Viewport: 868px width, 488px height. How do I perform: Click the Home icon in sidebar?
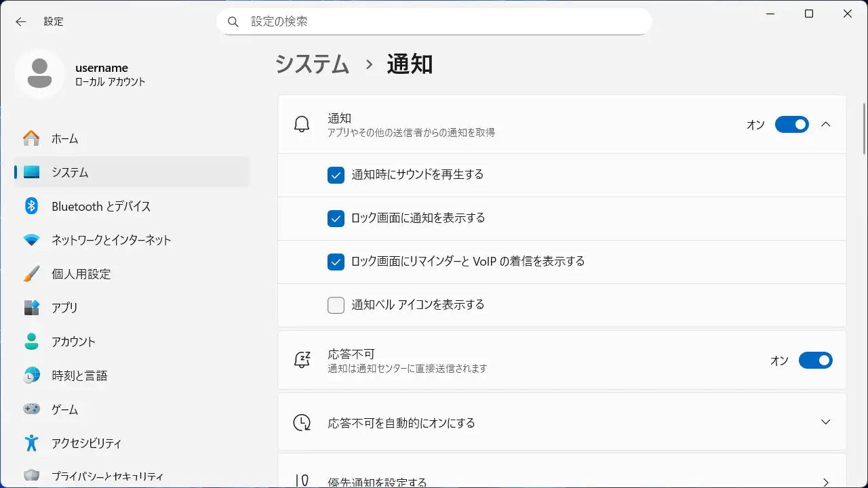click(x=31, y=138)
